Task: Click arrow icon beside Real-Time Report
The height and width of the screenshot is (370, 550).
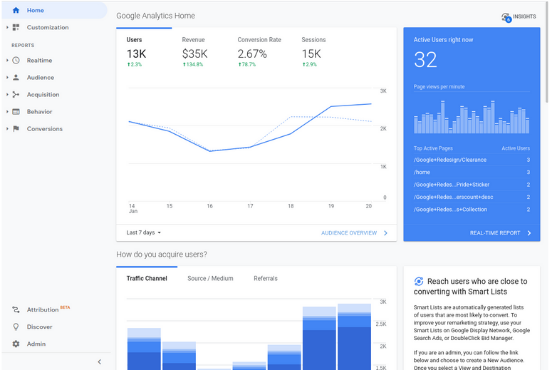Action: pyautogui.click(x=529, y=233)
